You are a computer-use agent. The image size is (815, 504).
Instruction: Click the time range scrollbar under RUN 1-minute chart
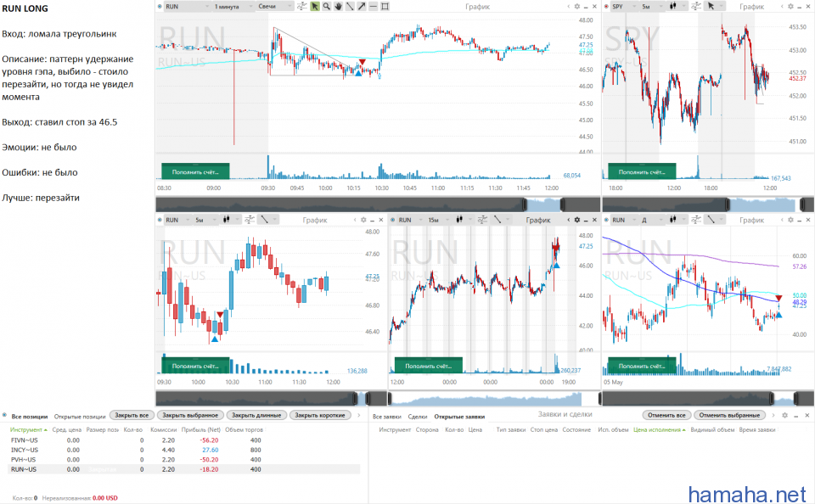(x=378, y=204)
